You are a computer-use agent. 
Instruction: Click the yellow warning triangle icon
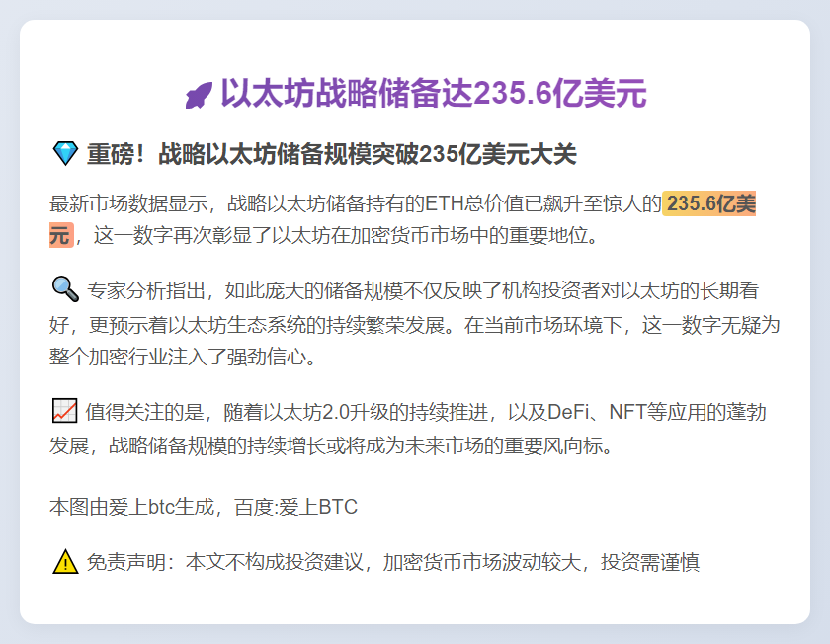pyautogui.click(x=64, y=562)
